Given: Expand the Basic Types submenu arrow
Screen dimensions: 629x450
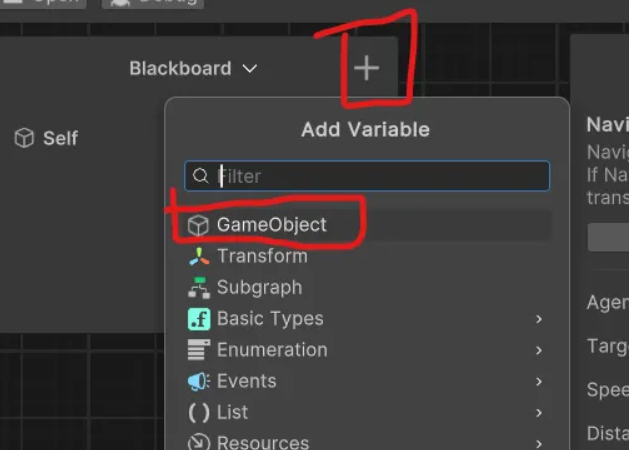Looking at the screenshot, I should (539, 319).
